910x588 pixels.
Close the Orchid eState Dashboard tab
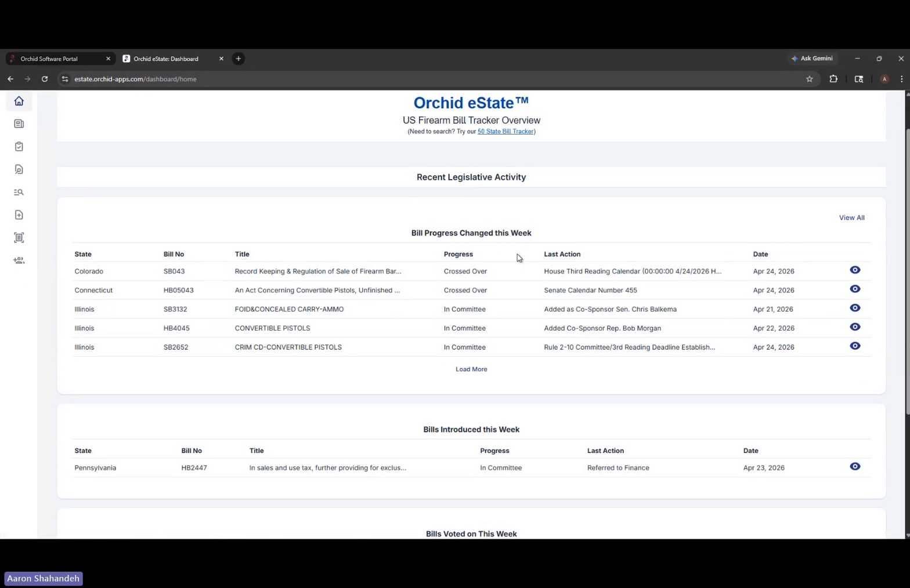pos(221,59)
